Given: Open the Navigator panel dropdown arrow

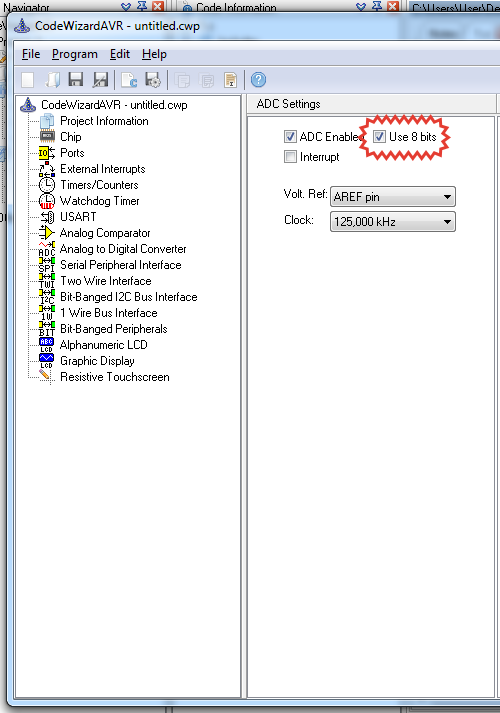Looking at the screenshot, I should click(126, 6).
